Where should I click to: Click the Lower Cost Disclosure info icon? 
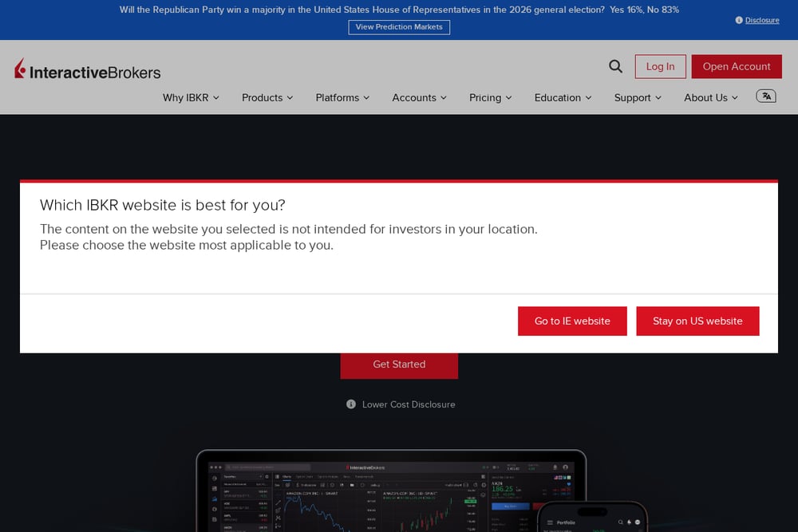(x=351, y=404)
